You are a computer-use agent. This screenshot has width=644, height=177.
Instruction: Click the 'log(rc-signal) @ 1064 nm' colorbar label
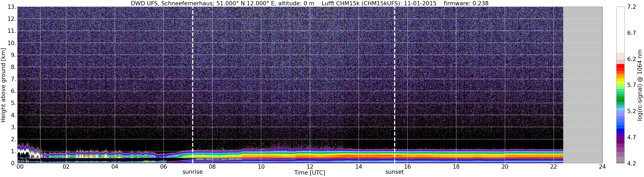click(640, 85)
